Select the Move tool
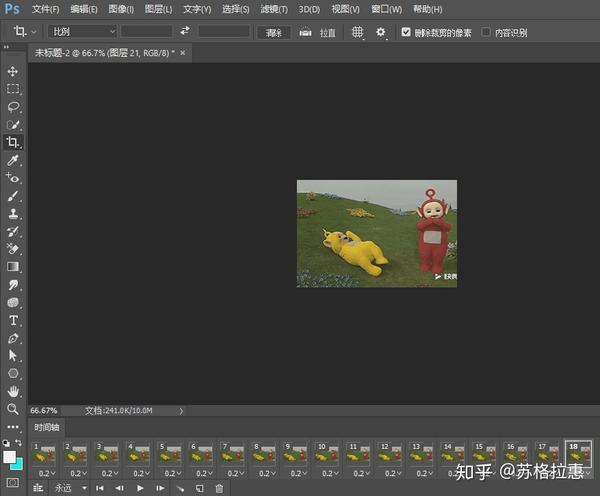Viewport: 600px width, 496px height. (x=13, y=72)
